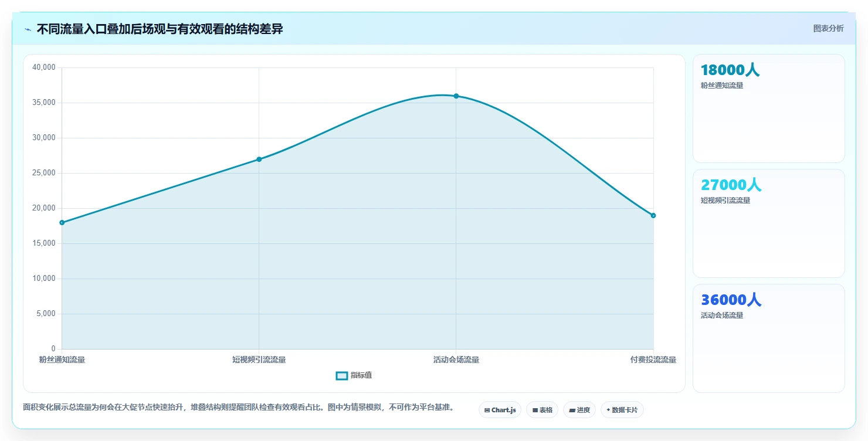Click the y-axis tick 5,000
Image resolution: width=868 pixels, height=441 pixels.
click(x=46, y=314)
